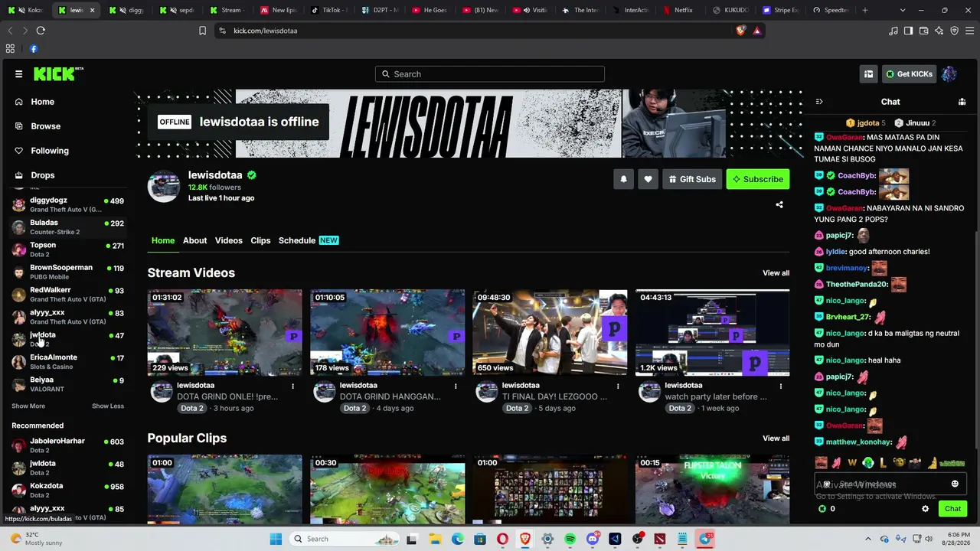
Task: Open the 09:48:30 stream video thumbnail
Action: click(x=550, y=332)
